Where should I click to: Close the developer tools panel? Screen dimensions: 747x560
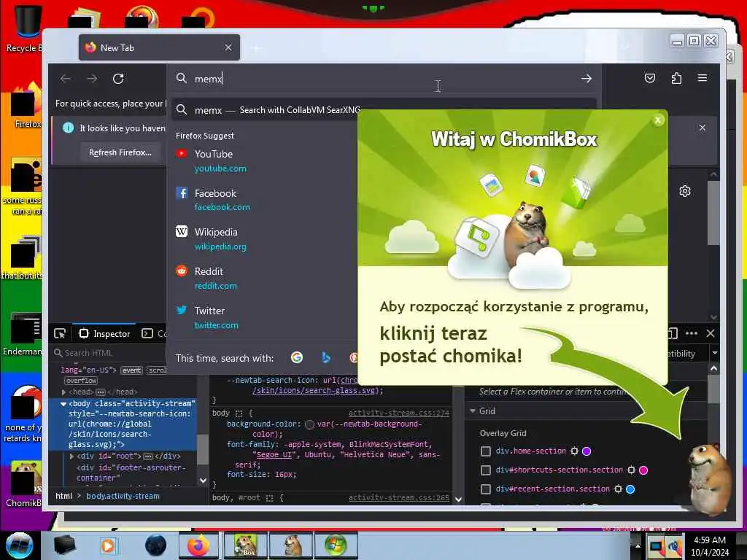(711, 333)
